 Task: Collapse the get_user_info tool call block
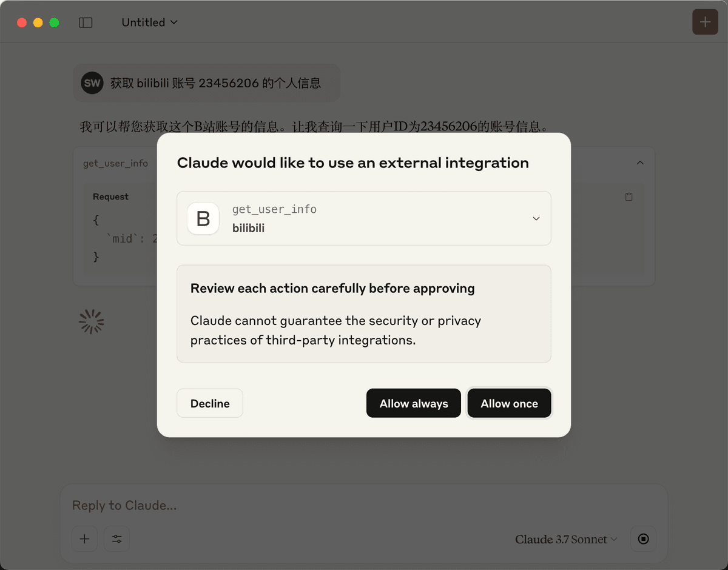click(640, 163)
